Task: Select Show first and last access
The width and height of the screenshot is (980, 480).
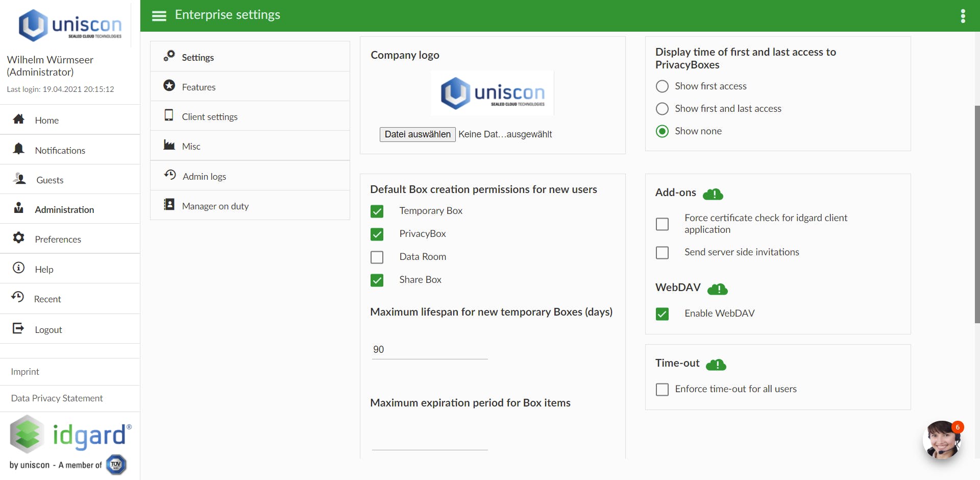Action: point(662,109)
